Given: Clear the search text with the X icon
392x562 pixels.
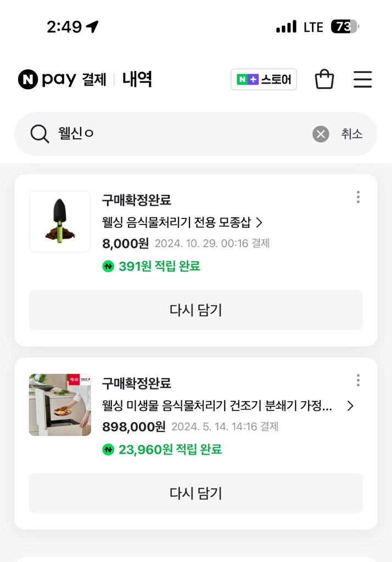Looking at the screenshot, I should pyautogui.click(x=320, y=133).
